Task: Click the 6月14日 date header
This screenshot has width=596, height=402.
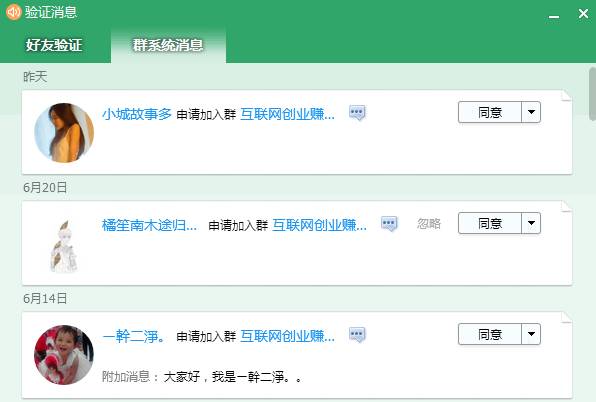Action: tap(45, 298)
